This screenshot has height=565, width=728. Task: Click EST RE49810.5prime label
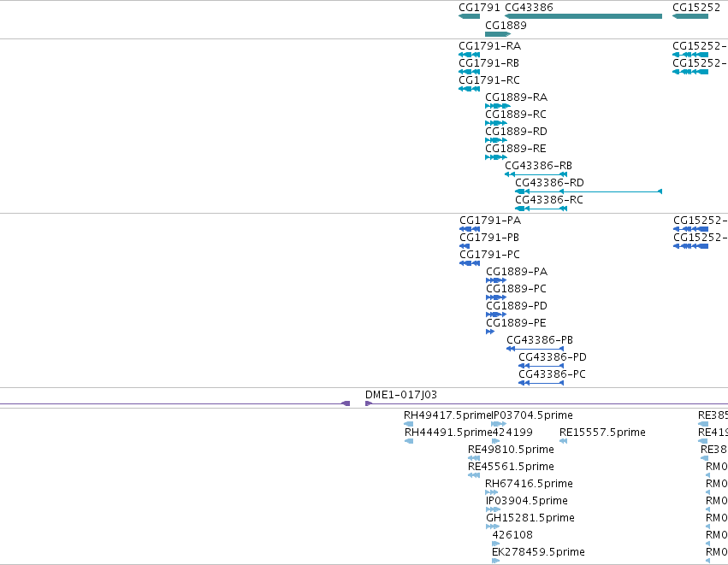pyautogui.click(x=511, y=450)
